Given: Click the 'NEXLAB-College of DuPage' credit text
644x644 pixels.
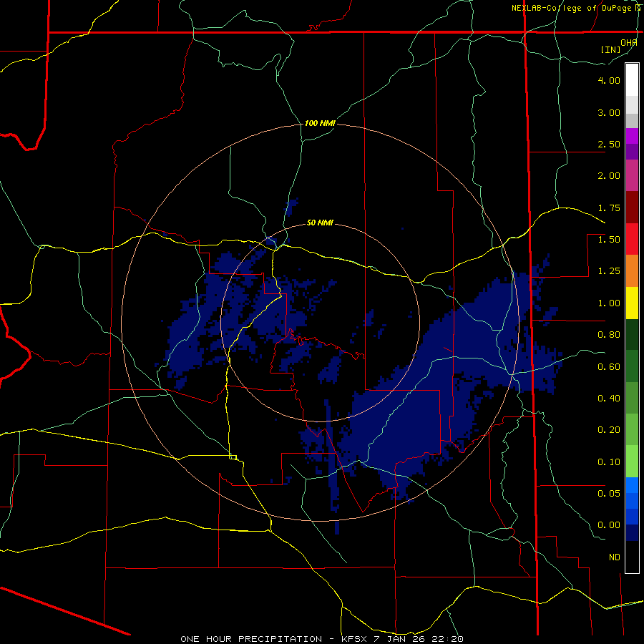Looking at the screenshot, I should pos(571,8).
